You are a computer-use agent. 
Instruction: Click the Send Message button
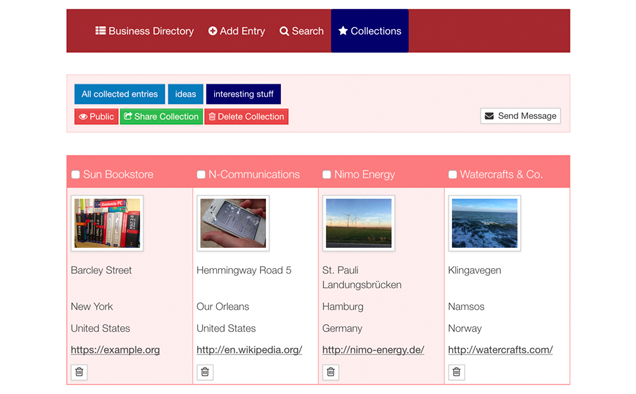[520, 116]
